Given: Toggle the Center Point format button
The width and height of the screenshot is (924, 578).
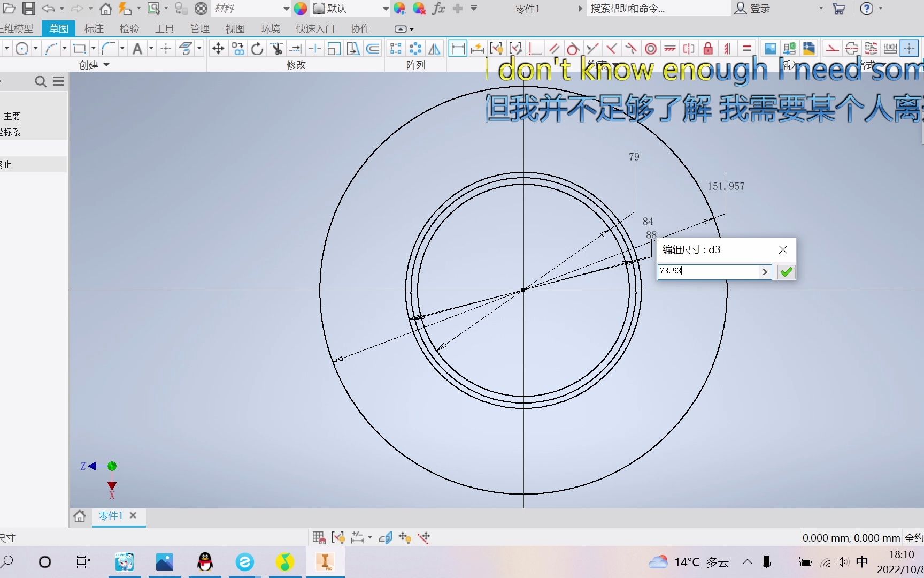Looking at the screenshot, I should coord(909,49).
